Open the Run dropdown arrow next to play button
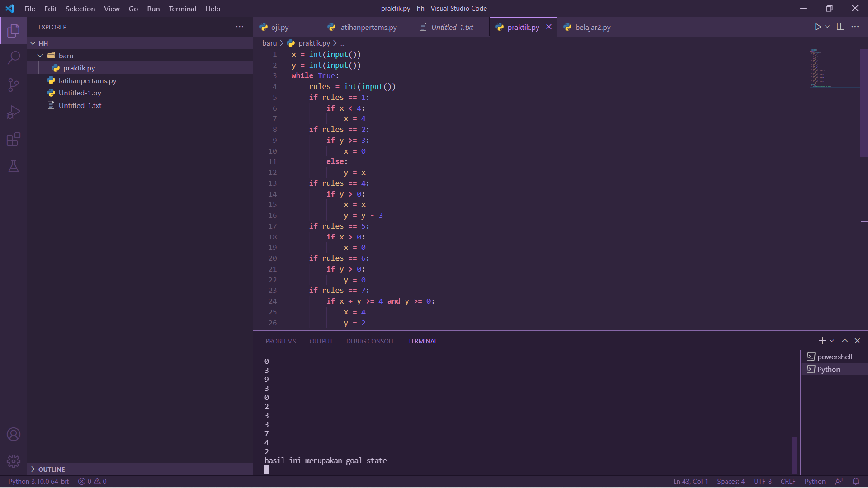868x488 pixels. pos(827,27)
